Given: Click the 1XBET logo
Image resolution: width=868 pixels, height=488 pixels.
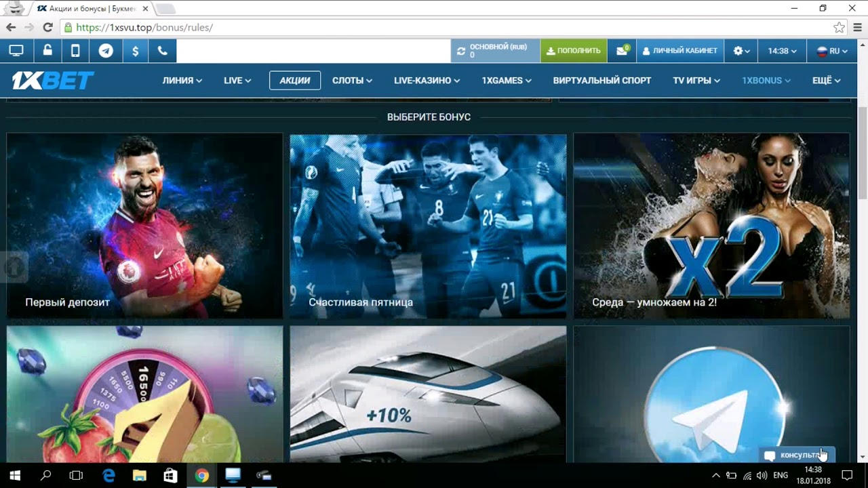Looking at the screenshot, I should click(53, 81).
